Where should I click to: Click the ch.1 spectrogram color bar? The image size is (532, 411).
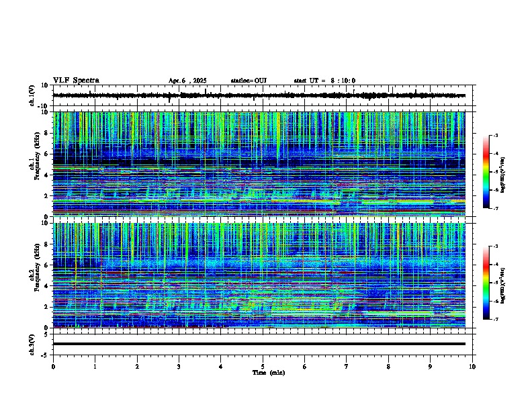click(x=486, y=172)
